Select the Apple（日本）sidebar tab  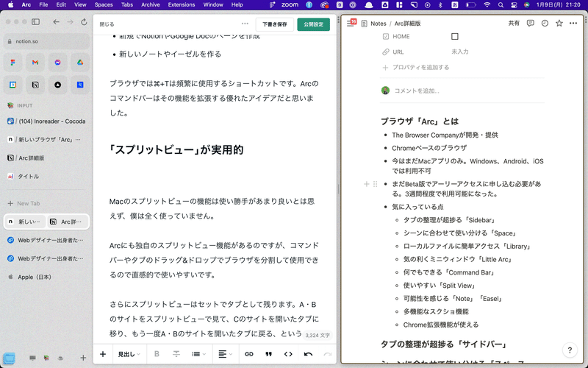tap(46, 277)
